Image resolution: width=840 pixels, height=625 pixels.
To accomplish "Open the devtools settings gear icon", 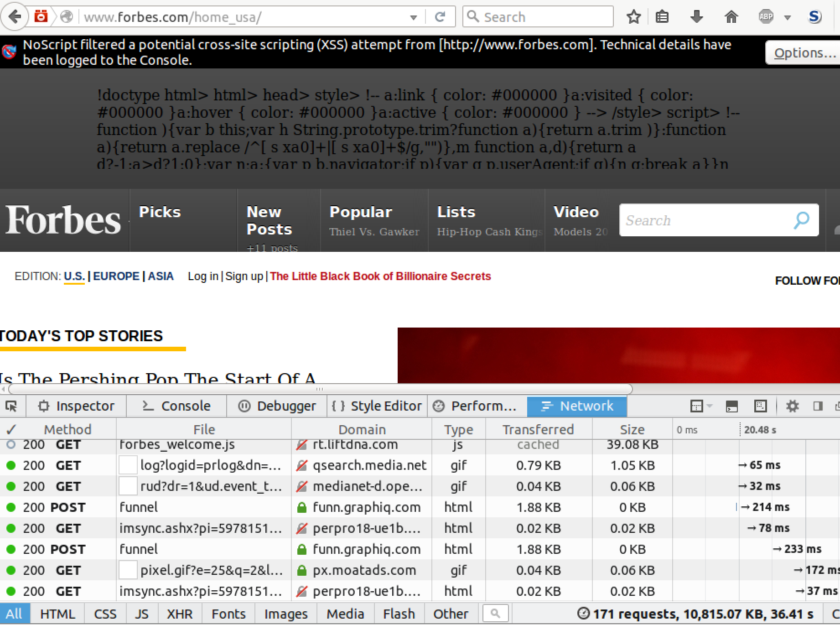I will 793,406.
